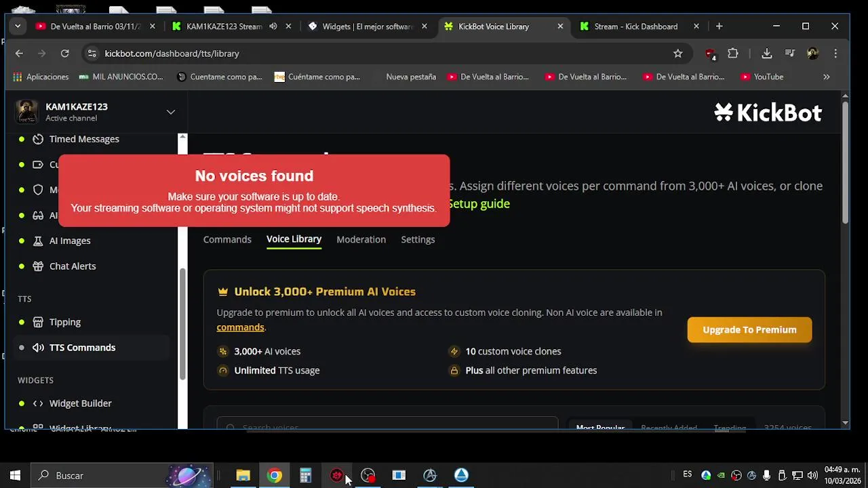Open Chrome three-dot menu
The width and height of the screenshot is (868, 488).
click(x=835, y=54)
